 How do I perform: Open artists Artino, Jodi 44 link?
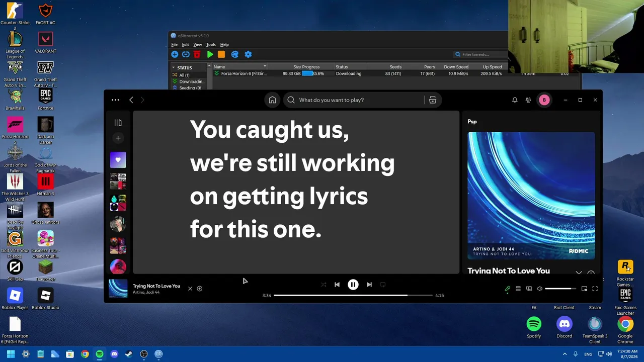(146, 292)
